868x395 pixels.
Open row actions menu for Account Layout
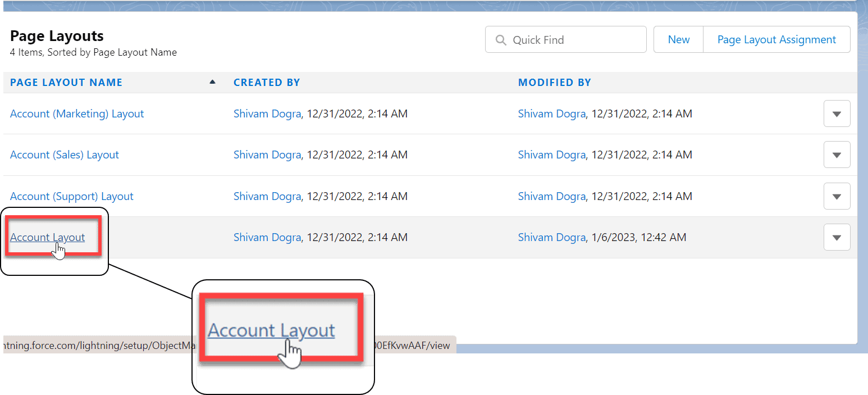click(x=837, y=237)
